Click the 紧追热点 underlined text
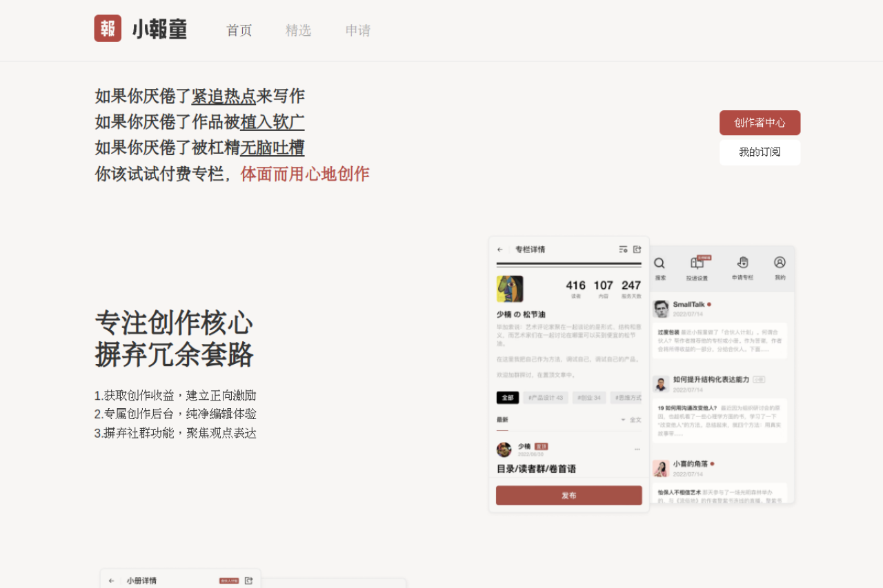The height and width of the screenshot is (588, 883). point(224,97)
